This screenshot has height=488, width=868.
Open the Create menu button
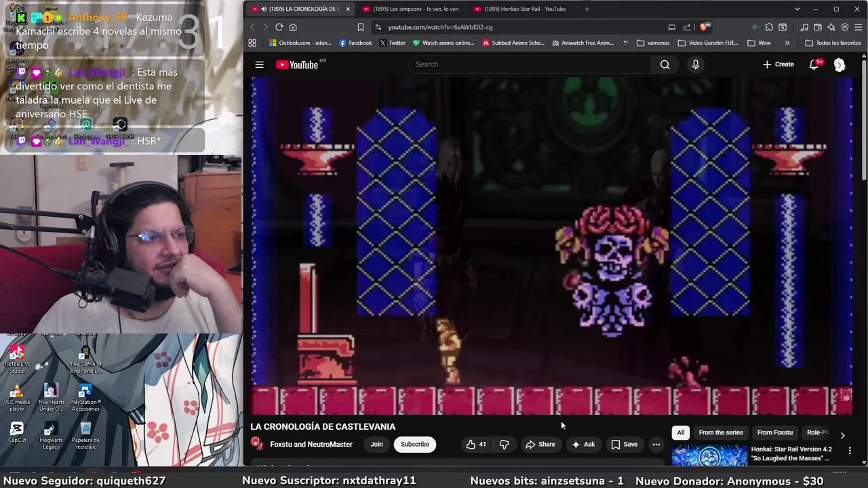pyautogui.click(x=778, y=64)
